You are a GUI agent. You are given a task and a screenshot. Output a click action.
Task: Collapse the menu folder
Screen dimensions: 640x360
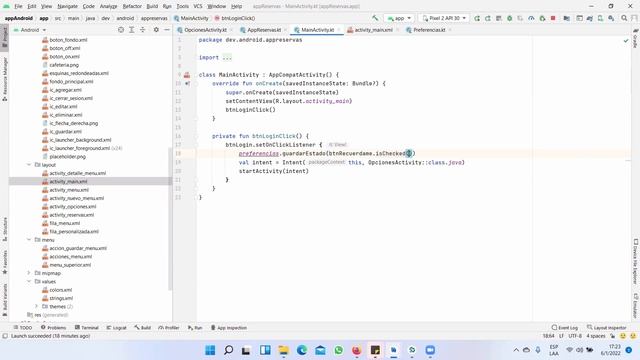tap(29, 240)
